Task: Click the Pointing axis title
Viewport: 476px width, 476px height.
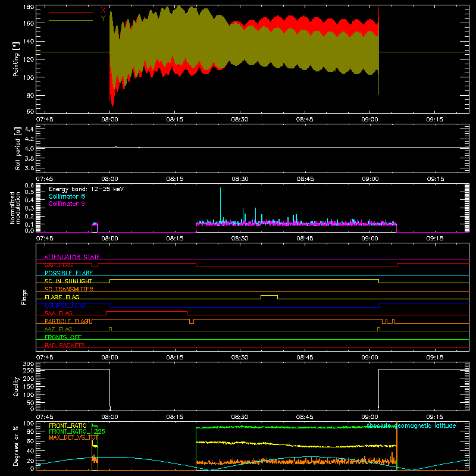Action: (16, 59)
